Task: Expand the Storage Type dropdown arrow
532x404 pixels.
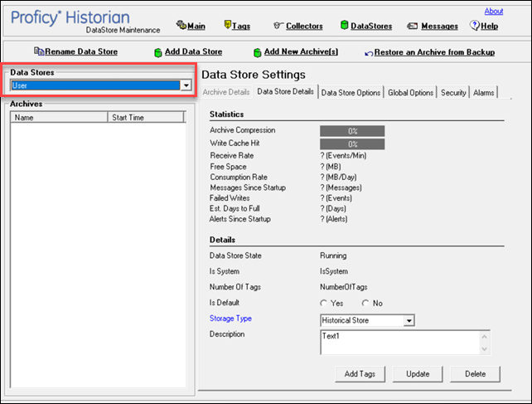Action: click(x=409, y=320)
